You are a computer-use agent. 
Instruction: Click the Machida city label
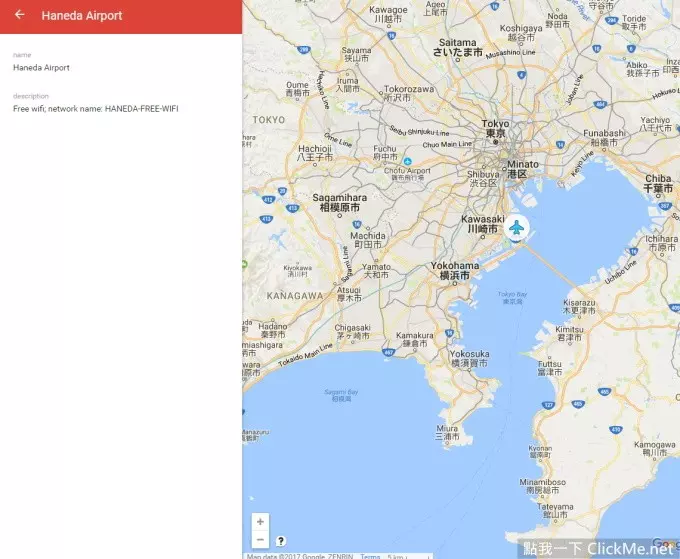click(x=368, y=240)
